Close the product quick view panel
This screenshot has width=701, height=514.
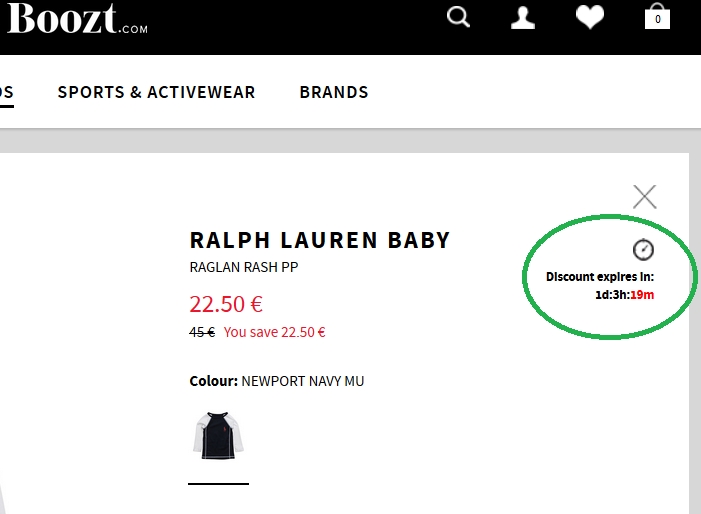click(645, 197)
